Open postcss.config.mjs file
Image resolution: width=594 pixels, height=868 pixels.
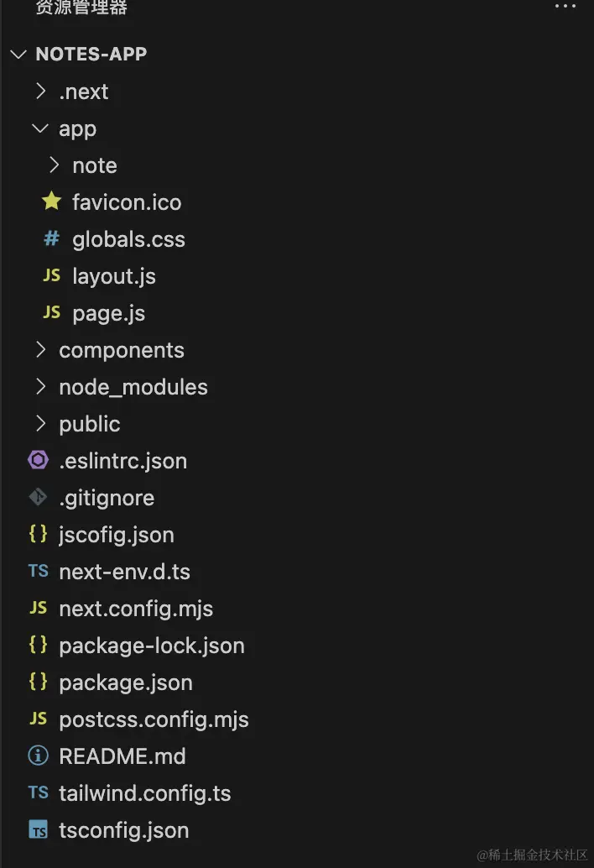click(154, 719)
